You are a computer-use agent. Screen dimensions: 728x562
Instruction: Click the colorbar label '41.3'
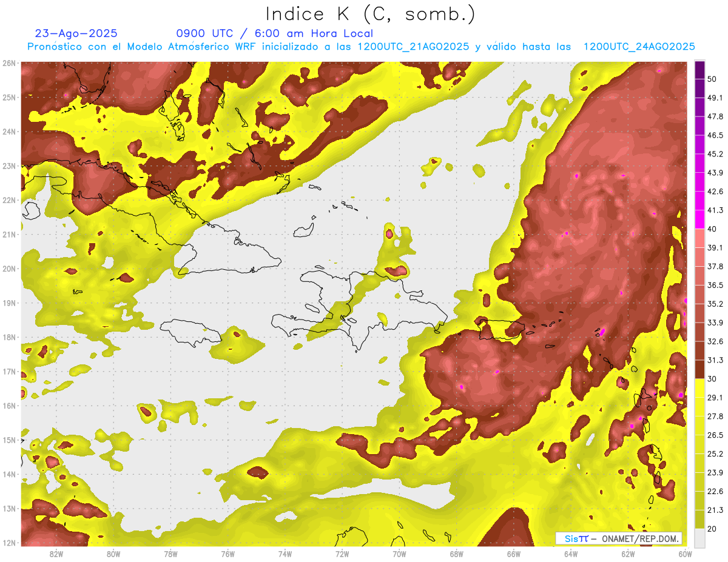coord(715,210)
